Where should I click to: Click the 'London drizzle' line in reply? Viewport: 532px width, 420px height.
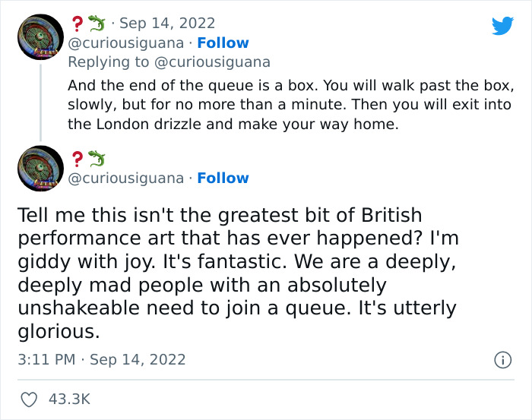(233, 124)
